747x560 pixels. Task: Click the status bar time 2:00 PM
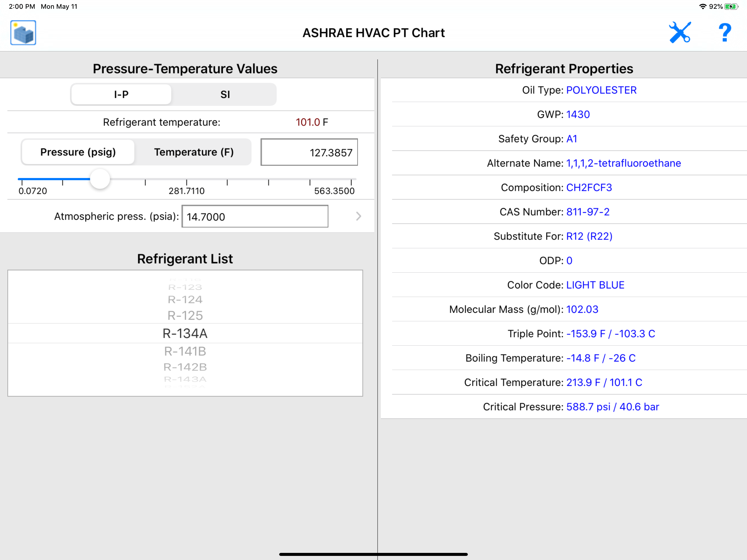point(22,6)
